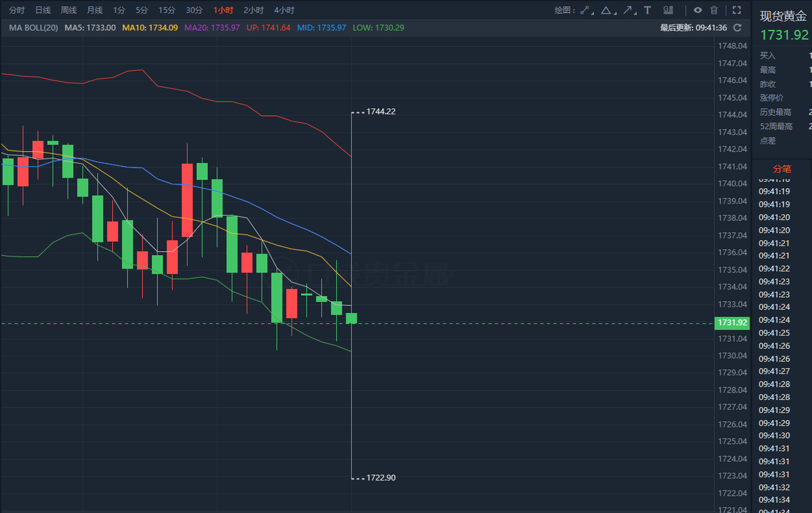The image size is (812, 513).
Task: Select the 1分 interval
Action: coord(119,10)
